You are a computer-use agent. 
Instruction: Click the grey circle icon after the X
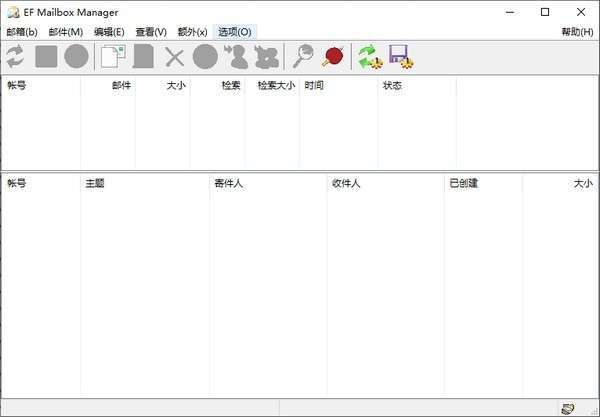pos(205,57)
